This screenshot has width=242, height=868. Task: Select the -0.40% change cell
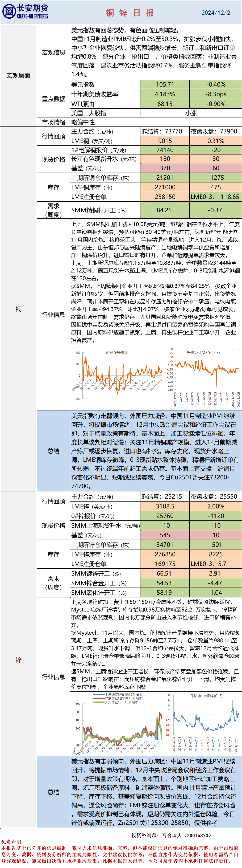[216, 85]
